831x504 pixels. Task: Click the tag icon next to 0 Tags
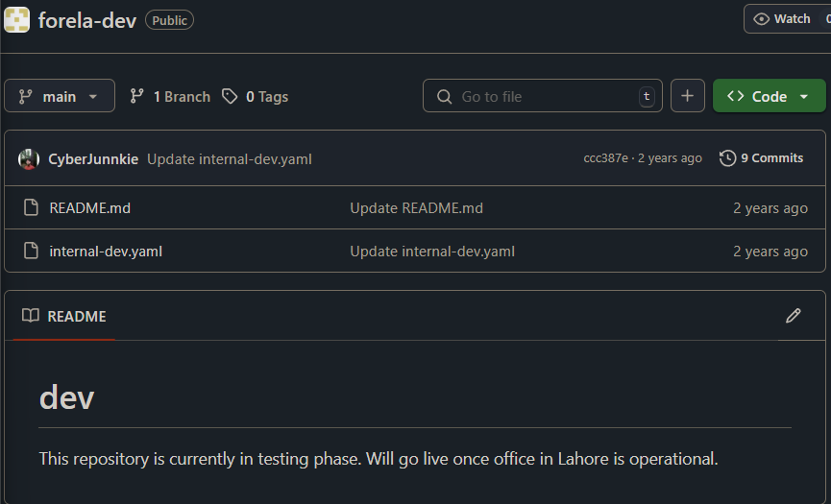click(x=230, y=96)
